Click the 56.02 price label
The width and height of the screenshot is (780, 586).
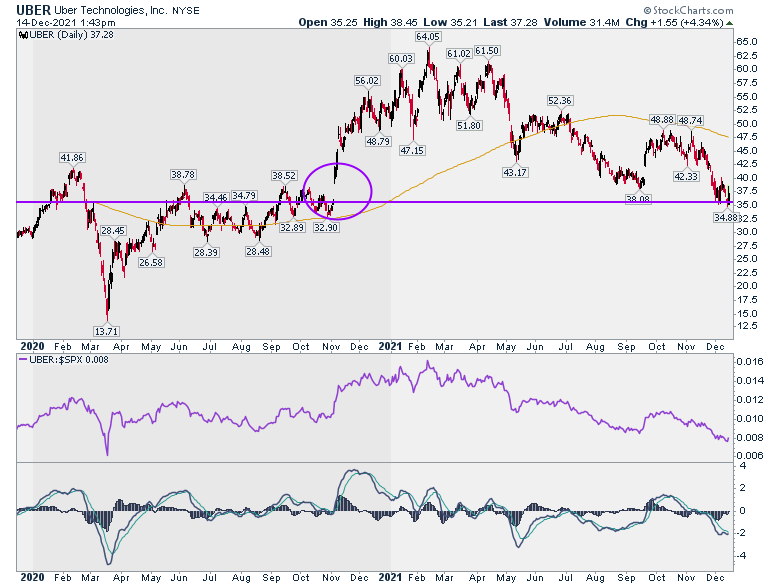pos(367,80)
